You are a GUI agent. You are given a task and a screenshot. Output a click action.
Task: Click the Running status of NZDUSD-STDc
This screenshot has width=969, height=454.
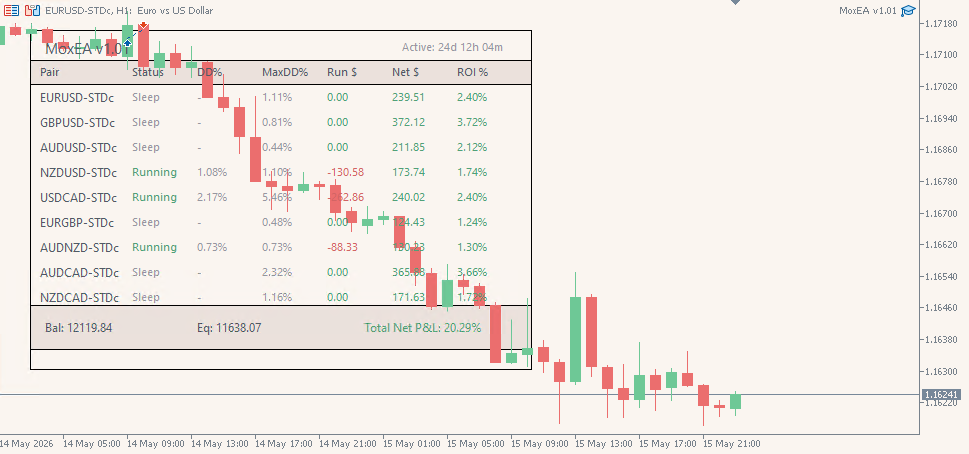(154, 172)
